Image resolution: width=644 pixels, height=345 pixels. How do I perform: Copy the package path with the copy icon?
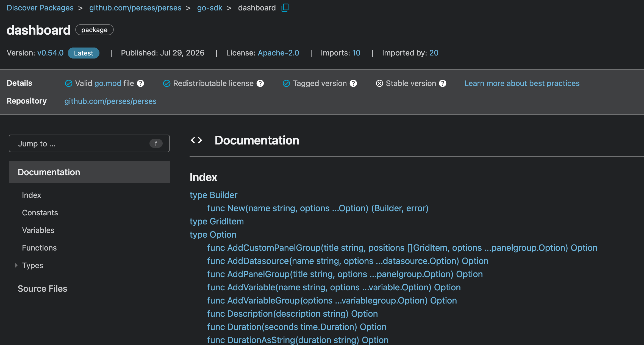(x=285, y=8)
